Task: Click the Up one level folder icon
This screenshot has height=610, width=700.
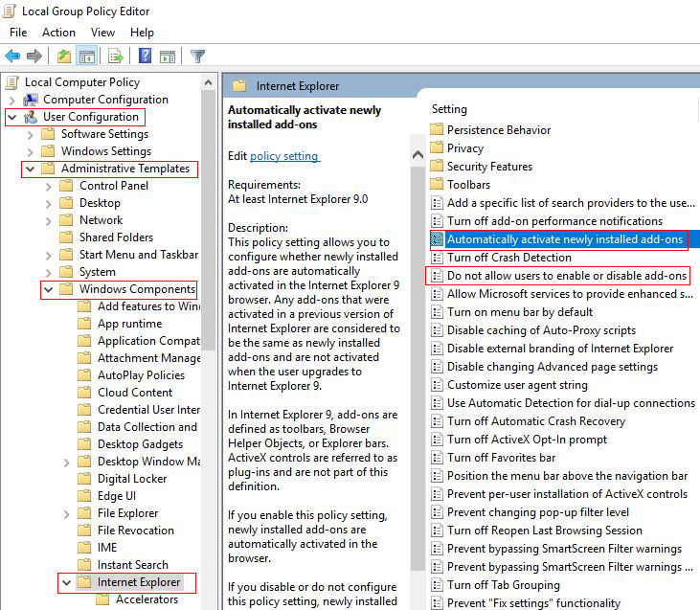Action: click(64, 56)
